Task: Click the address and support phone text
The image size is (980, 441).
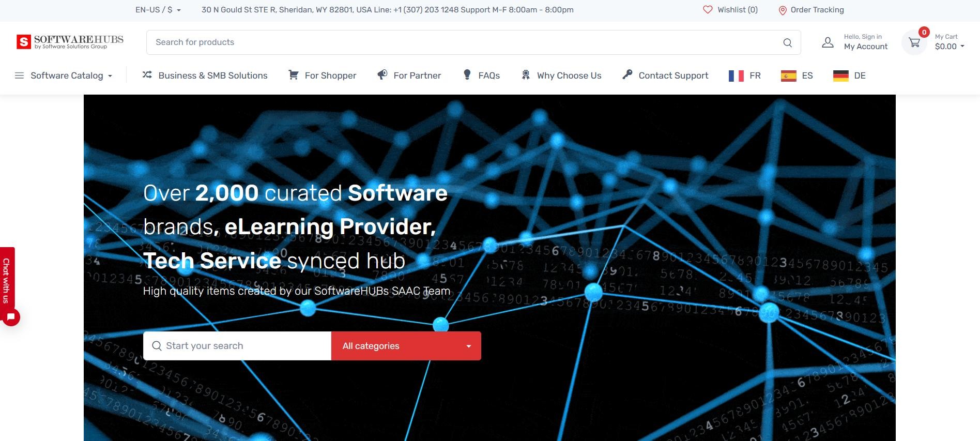Action: click(x=388, y=10)
